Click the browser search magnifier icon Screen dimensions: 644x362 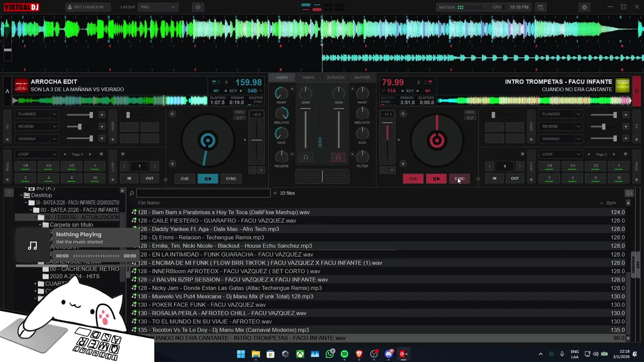coord(132,193)
